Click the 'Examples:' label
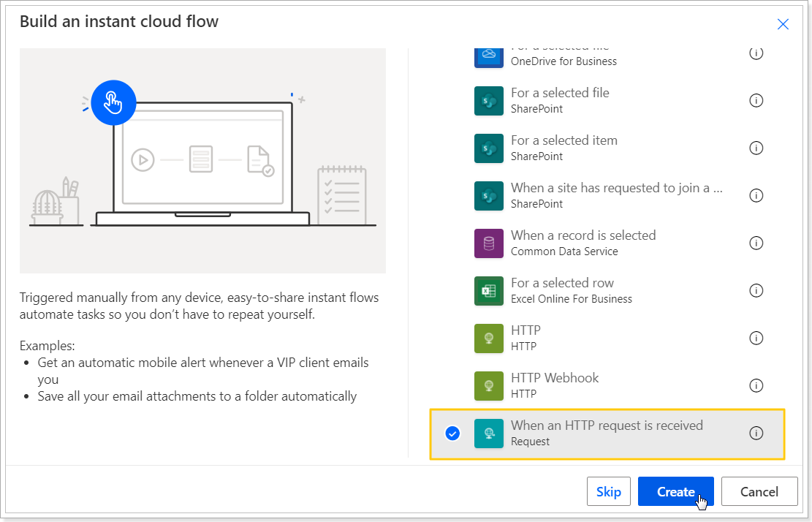812x522 pixels. pos(47,345)
